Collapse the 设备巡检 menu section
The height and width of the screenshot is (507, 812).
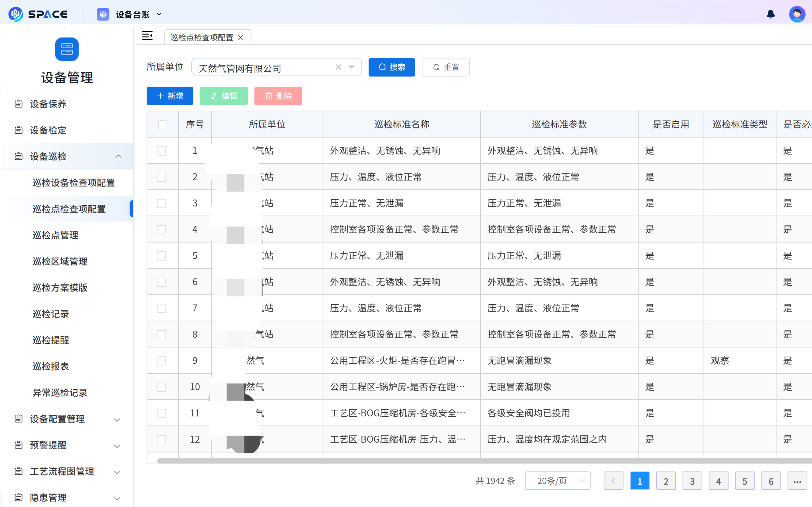pyautogui.click(x=118, y=156)
